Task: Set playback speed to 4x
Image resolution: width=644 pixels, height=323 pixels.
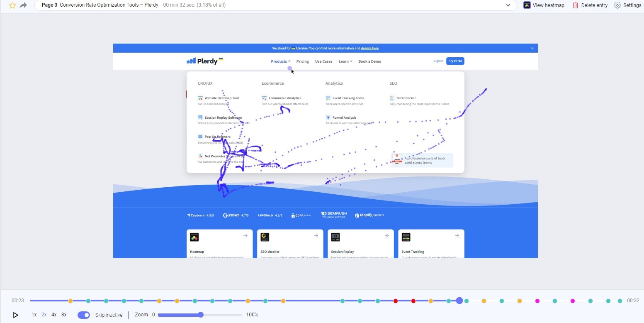Action: (x=54, y=315)
